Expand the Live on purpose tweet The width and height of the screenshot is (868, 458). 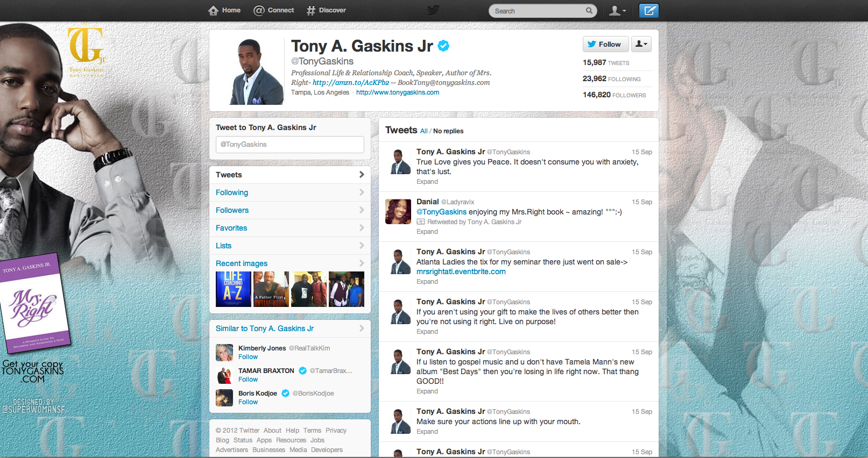pos(427,332)
